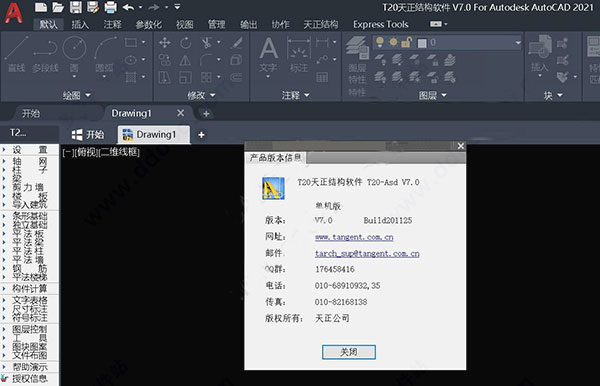This screenshot has width=600, height=386.
Task: Add new drawing tab with upper plus button
Action: tap(206, 114)
